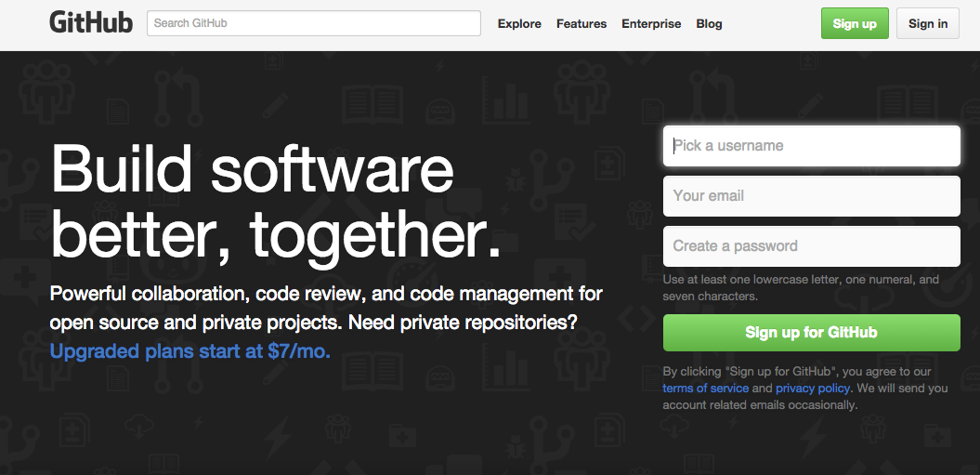Open Upgraded plans start at $7/mo link
The height and width of the screenshot is (475, 980).
(x=190, y=351)
